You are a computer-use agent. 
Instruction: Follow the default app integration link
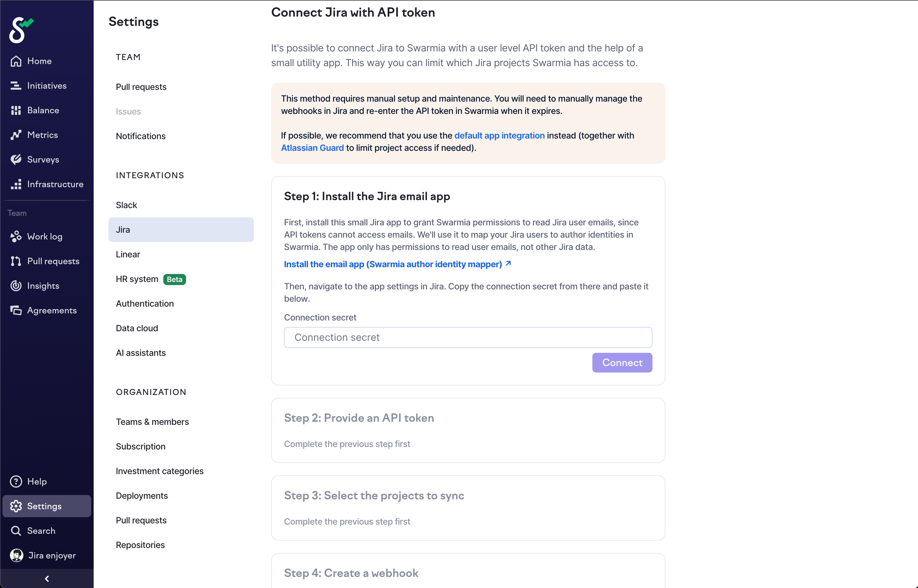[x=499, y=135]
